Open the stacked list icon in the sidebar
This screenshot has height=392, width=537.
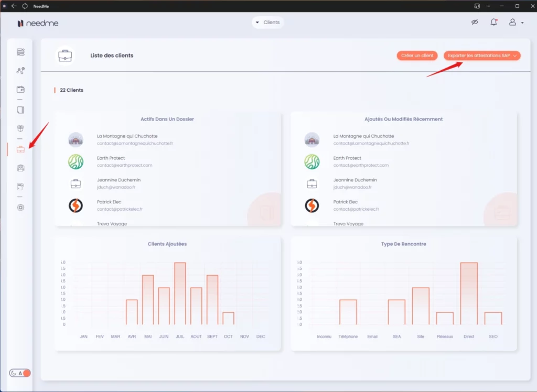pyautogui.click(x=20, y=52)
